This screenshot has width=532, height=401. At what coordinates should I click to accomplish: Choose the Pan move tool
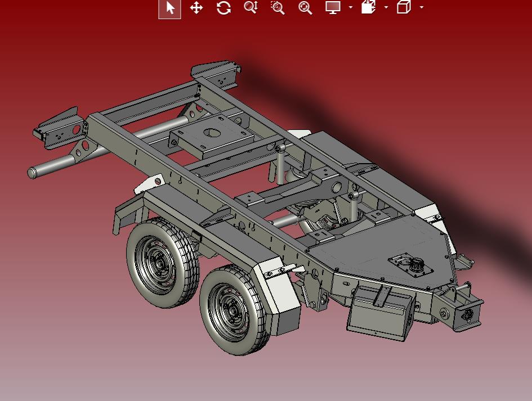tap(196, 7)
